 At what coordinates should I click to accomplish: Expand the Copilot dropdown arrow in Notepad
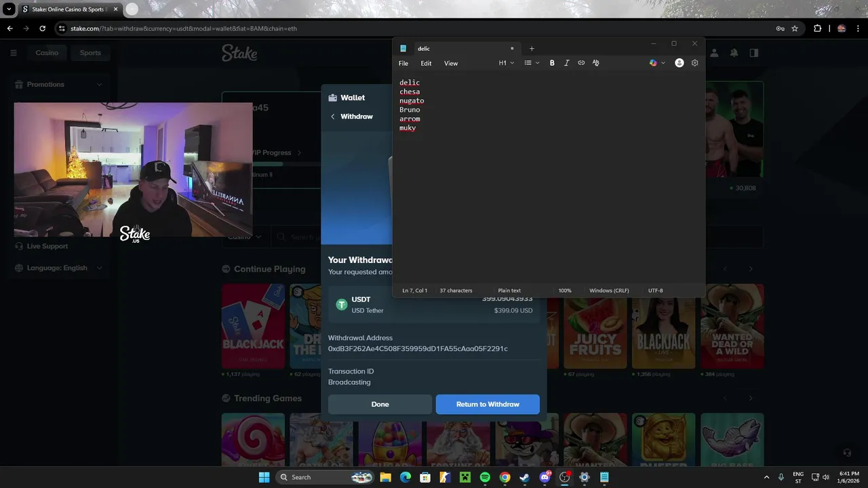663,63
